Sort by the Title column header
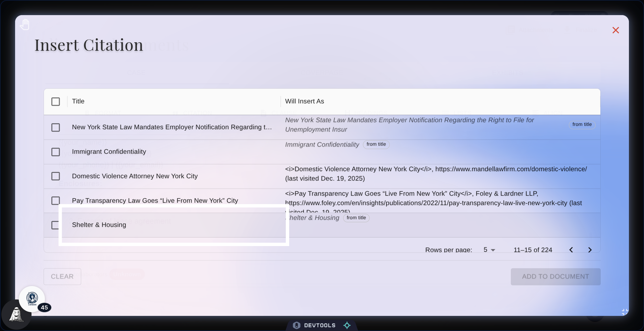644x331 pixels. pos(78,101)
